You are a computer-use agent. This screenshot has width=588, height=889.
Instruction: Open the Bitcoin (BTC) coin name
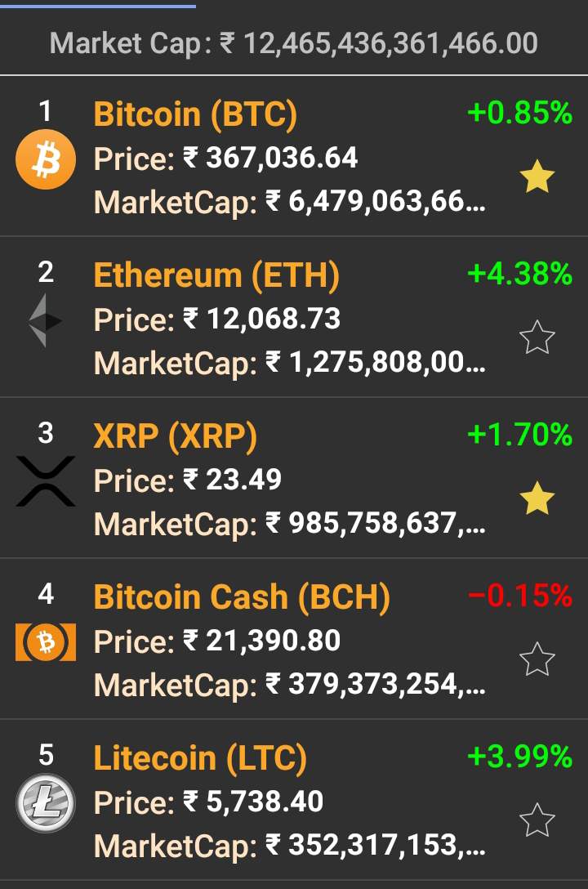[195, 114]
